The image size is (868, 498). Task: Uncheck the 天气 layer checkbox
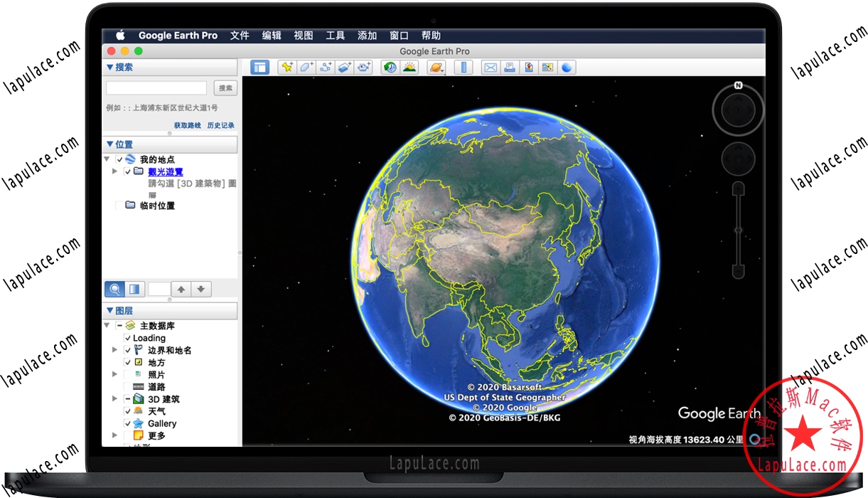(128, 411)
